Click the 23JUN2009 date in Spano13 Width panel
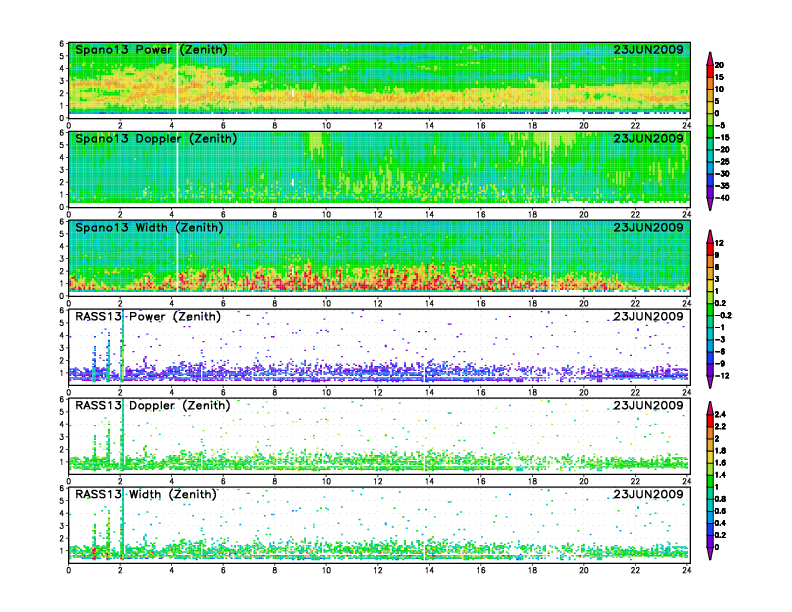Screen dimensions: 792x612 point(648,227)
